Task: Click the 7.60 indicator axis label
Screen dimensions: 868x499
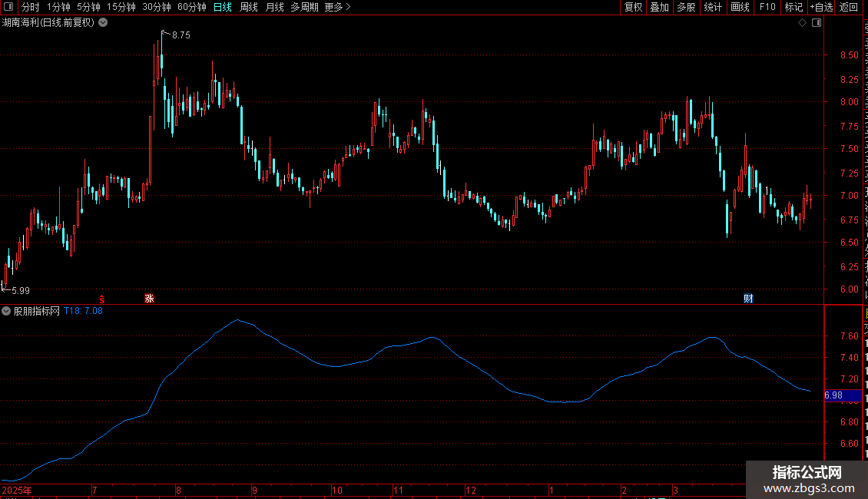Action: (x=849, y=335)
